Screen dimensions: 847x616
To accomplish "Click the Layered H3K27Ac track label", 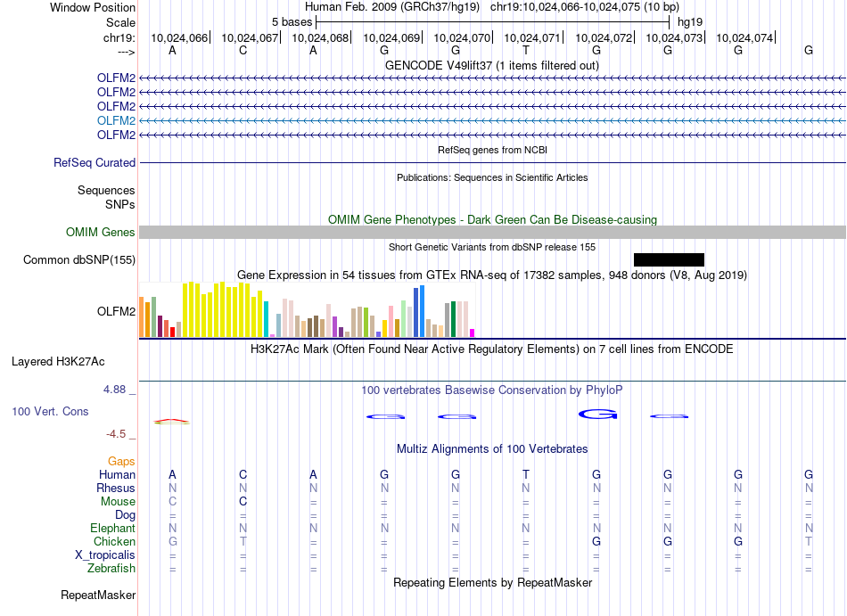I will pyautogui.click(x=58, y=362).
